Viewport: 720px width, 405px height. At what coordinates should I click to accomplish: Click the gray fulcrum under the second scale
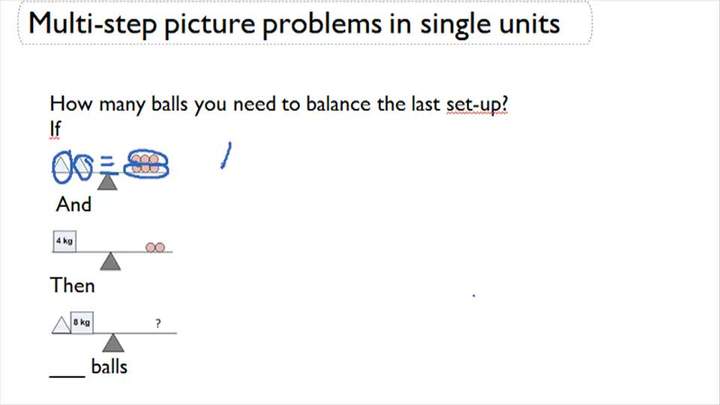point(111,261)
